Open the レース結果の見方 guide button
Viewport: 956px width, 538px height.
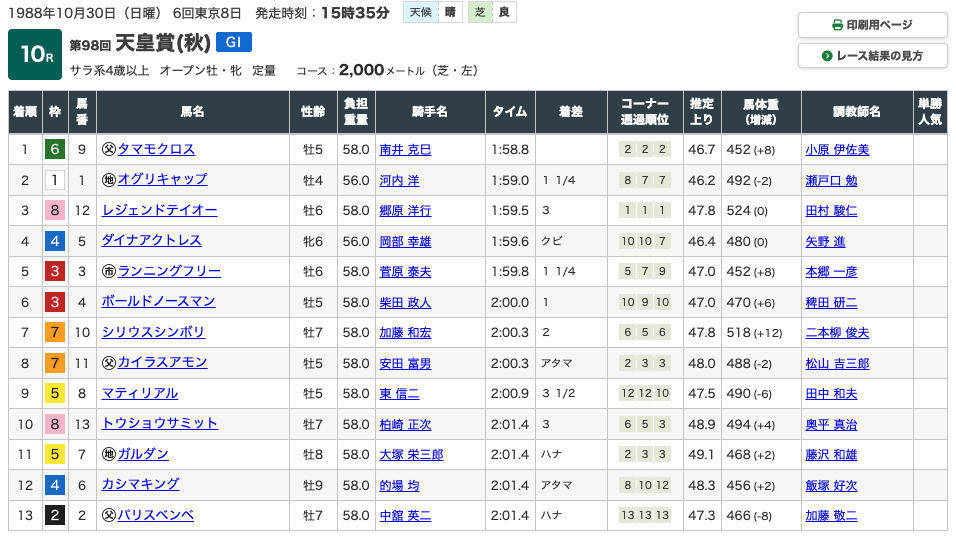tap(873, 56)
